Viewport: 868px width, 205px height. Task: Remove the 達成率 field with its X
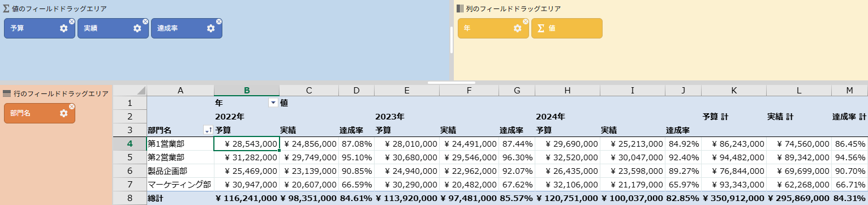click(219, 22)
